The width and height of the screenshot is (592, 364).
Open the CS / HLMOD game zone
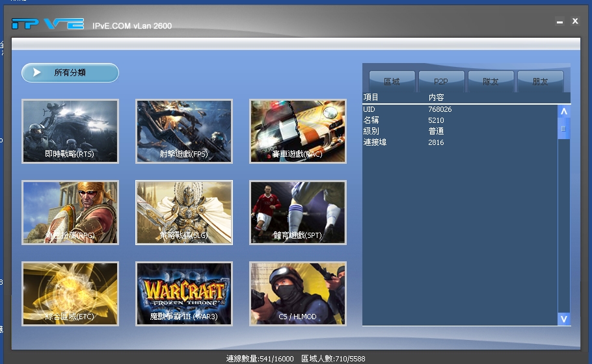298,294
